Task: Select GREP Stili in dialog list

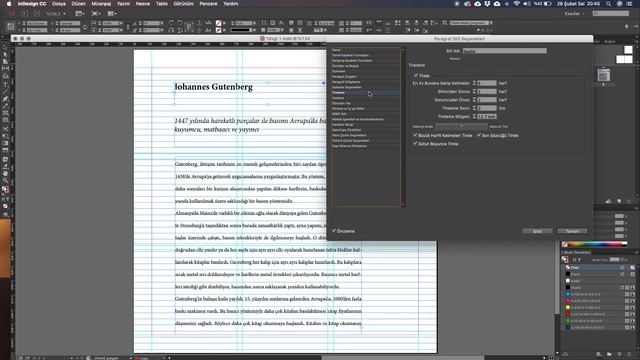Action: [x=366, y=114]
